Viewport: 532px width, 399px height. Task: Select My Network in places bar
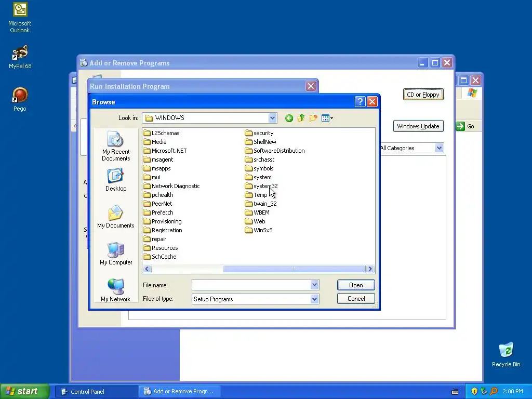click(116, 290)
